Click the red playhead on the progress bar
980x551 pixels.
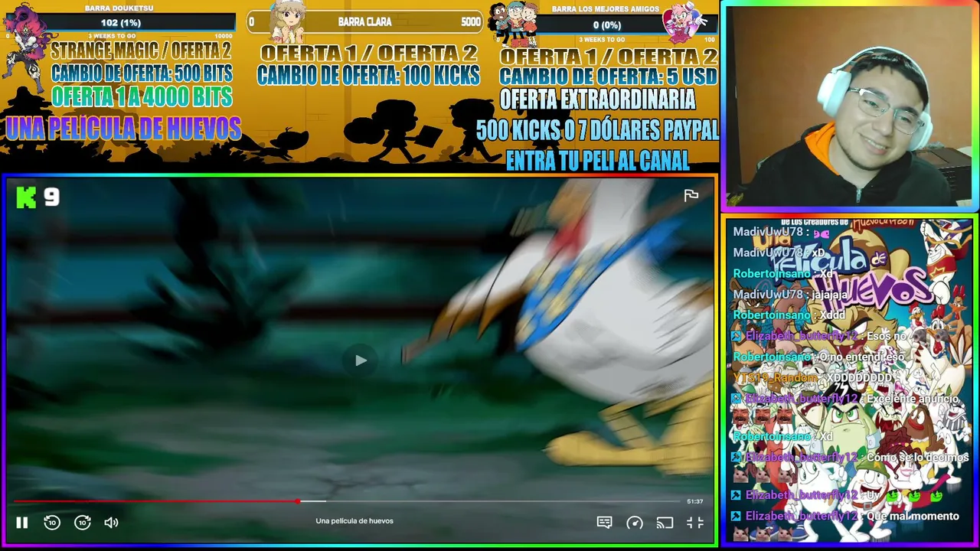point(298,501)
